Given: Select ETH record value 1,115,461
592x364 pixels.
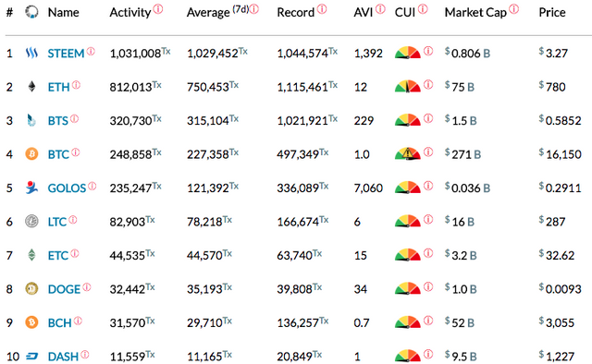Looking at the screenshot, I should pyautogui.click(x=302, y=88).
